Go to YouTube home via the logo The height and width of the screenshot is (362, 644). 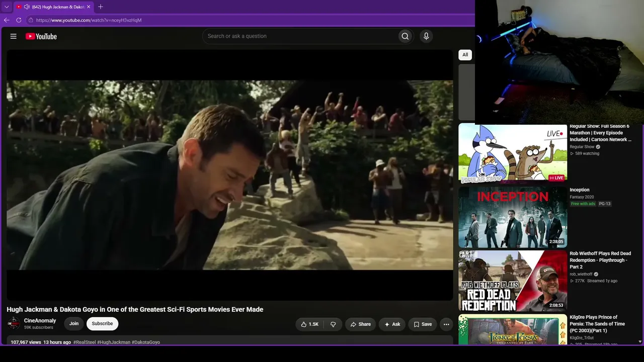(41, 36)
